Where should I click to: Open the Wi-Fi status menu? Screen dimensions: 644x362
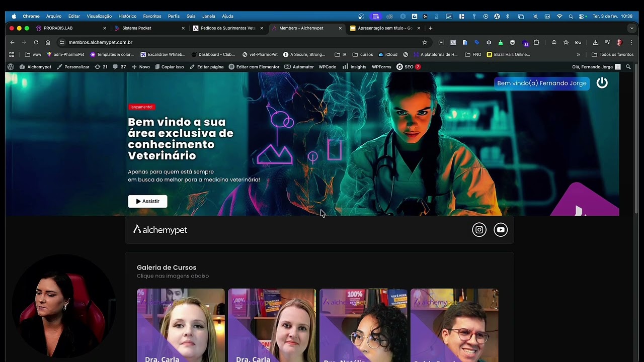pos(559,16)
